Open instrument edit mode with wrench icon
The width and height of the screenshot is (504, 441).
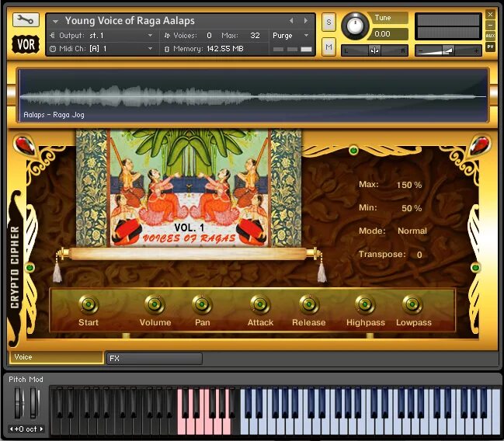[26, 20]
